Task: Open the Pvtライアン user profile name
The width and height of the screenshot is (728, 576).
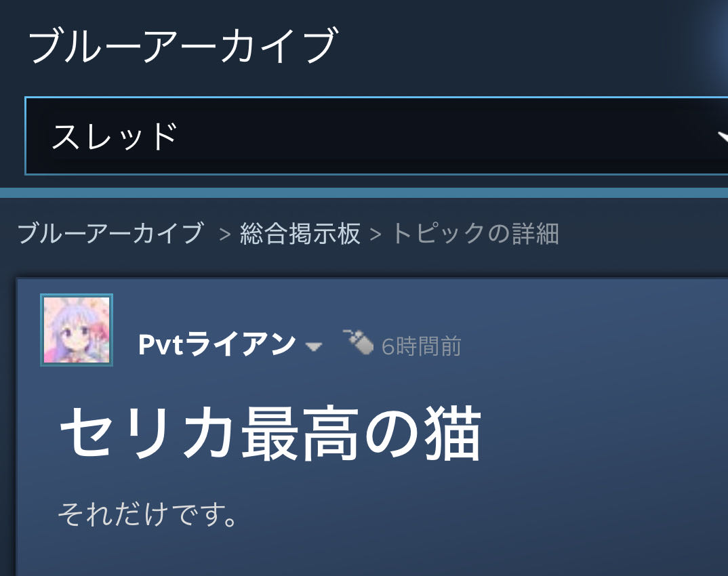Action: [x=217, y=344]
